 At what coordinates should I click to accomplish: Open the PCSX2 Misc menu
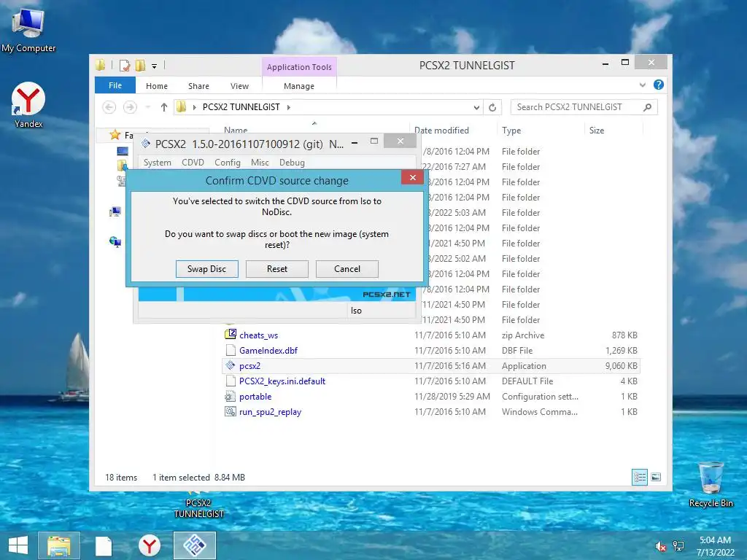[x=260, y=163]
